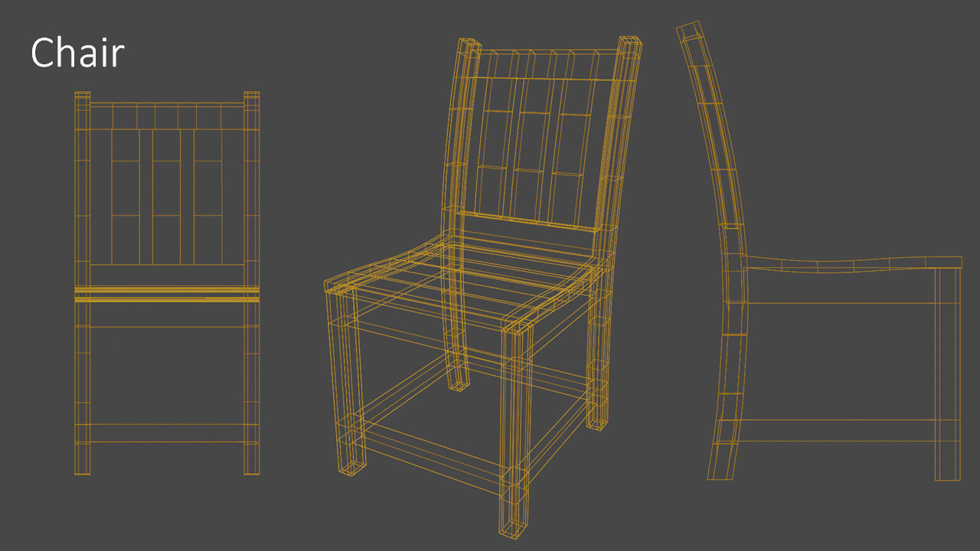The width and height of the screenshot is (980, 551).
Task: Click the side view's straight front leg
Action: tap(947, 375)
